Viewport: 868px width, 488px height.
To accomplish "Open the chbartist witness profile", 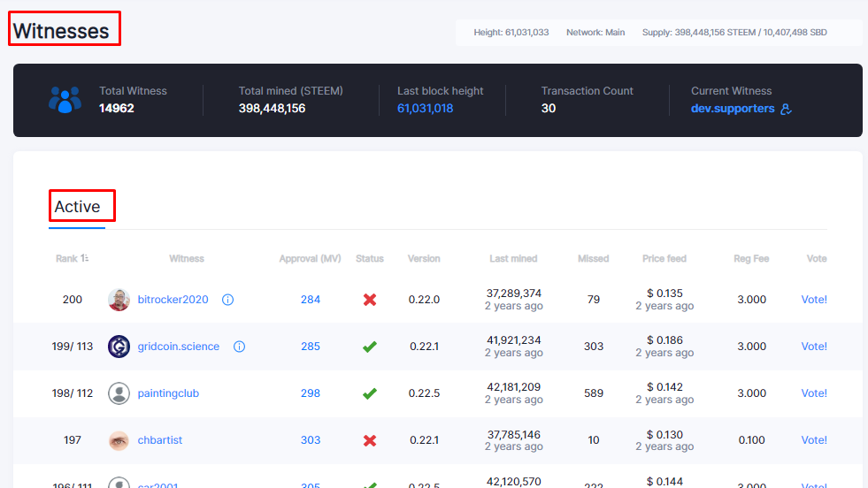I will (160, 440).
